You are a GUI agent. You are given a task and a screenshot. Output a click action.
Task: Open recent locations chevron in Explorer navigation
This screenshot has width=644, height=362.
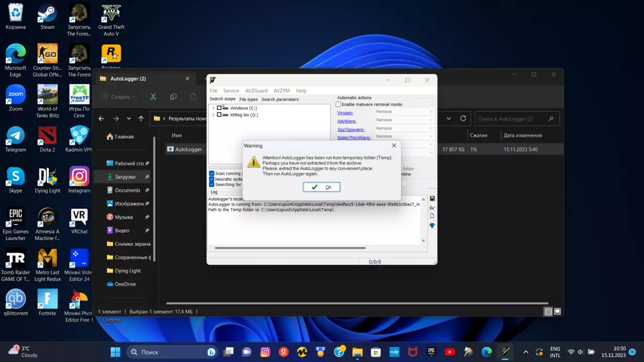click(129, 119)
